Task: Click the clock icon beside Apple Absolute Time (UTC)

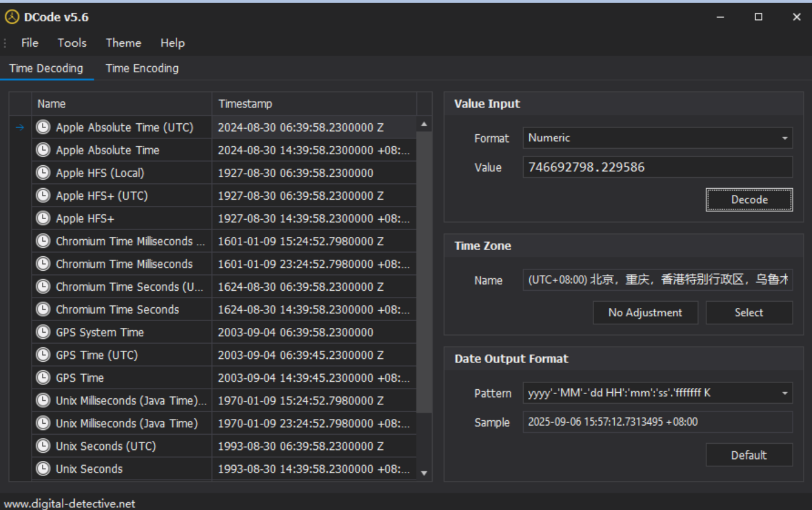Action: click(42, 127)
